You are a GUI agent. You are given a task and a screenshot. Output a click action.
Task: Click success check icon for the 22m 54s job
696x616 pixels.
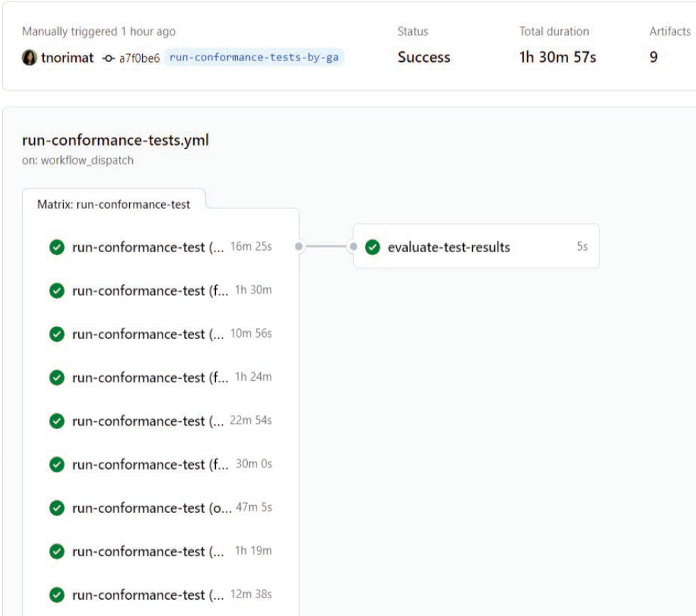pos(57,421)
